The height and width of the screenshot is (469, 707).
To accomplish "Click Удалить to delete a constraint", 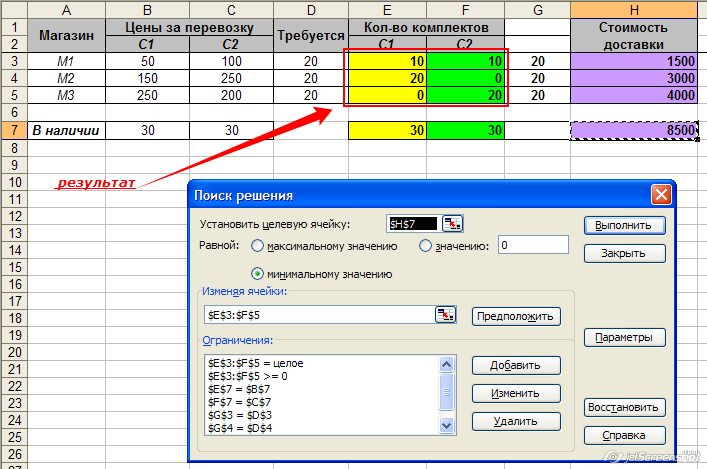I will (x=516, y=421).
